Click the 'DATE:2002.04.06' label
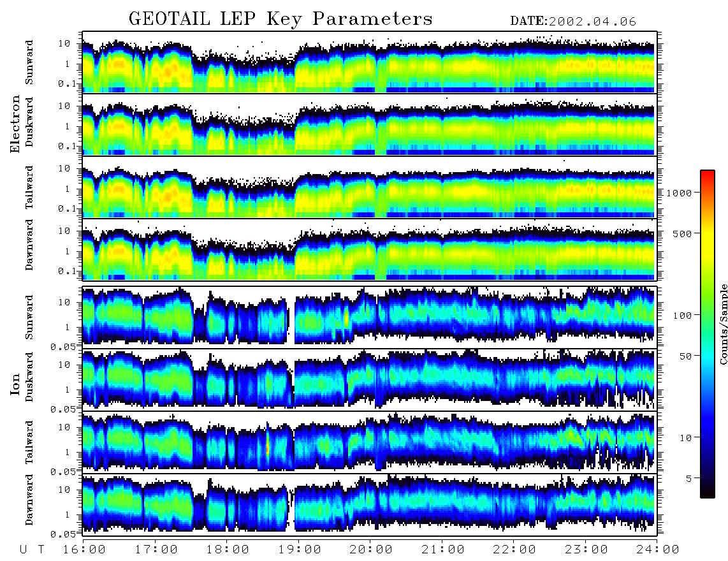 [573, 22]
